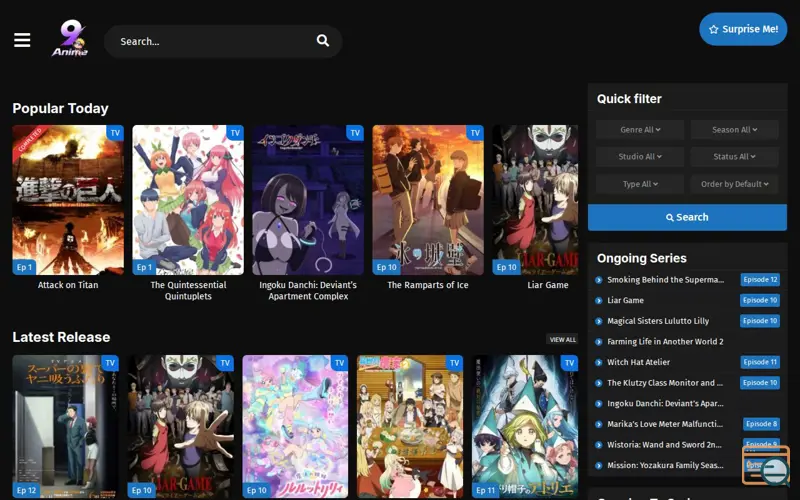Click TV badge on Attack on Titan poster
Image resolution: width=800 pixels, height=500 pixels.
coord(115,133)
